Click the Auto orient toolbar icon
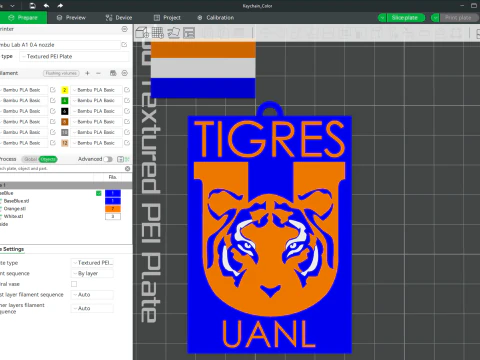The image size is (480, 360). [x=173, y=32]
